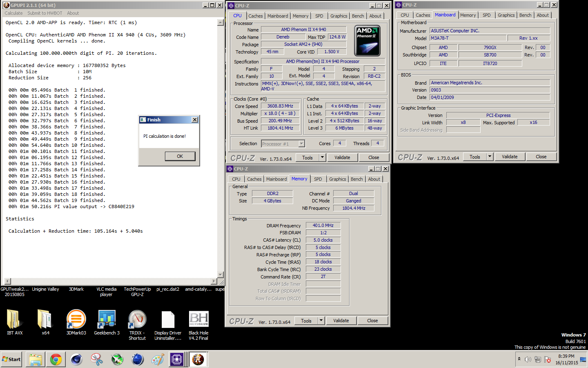588x368 pixels.
Task: Show hidden system tray icons arrow
Action: pos(519,359)
